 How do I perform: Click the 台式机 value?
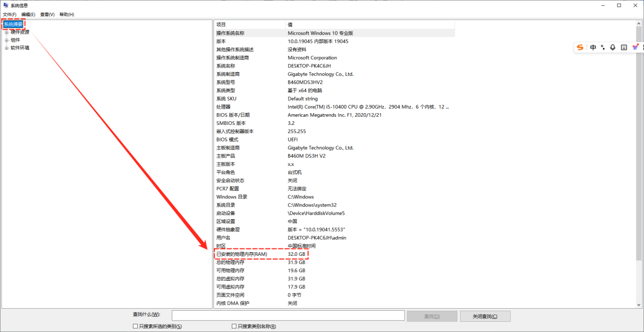(295, 172)
